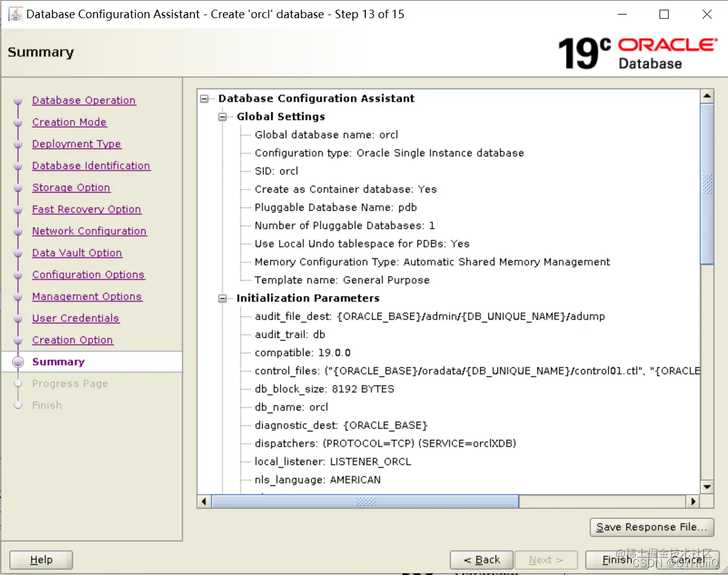The image size is (728, 575).
Task: Click the horizontal scrollbar left arrow
Action: [204, 501]
